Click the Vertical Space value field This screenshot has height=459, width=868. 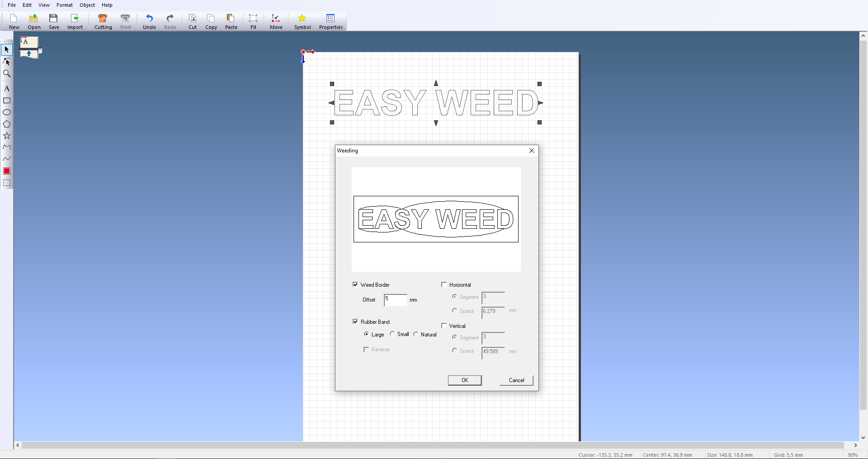click(493, 353)
